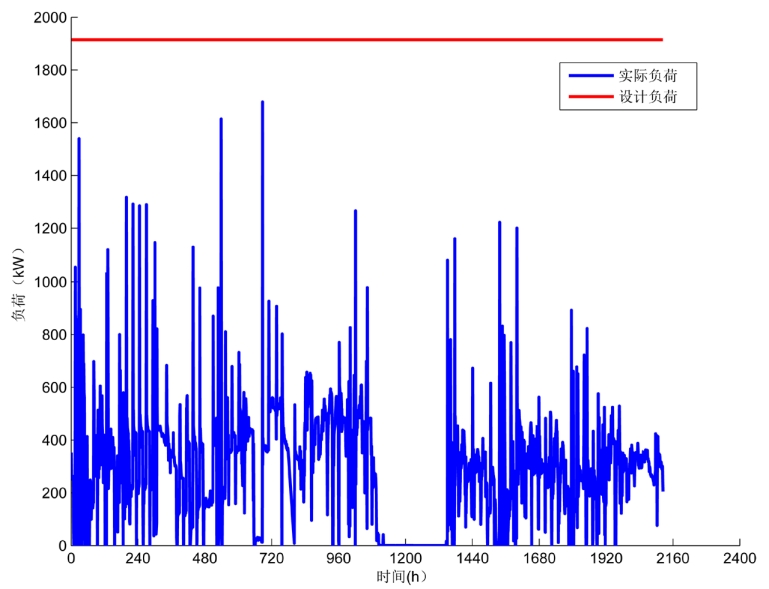The height and width of the screenshot is (589, 769).
Task: Click the x-axis tick label 2160
Action: (673, 559)
